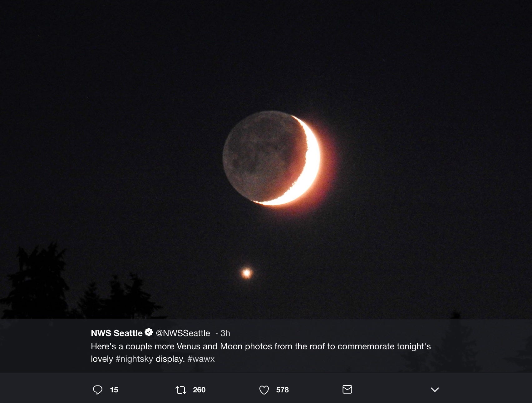532x403 pixels.
Task: Show the 260 retweets count
Action: click(x=199, y=390)
